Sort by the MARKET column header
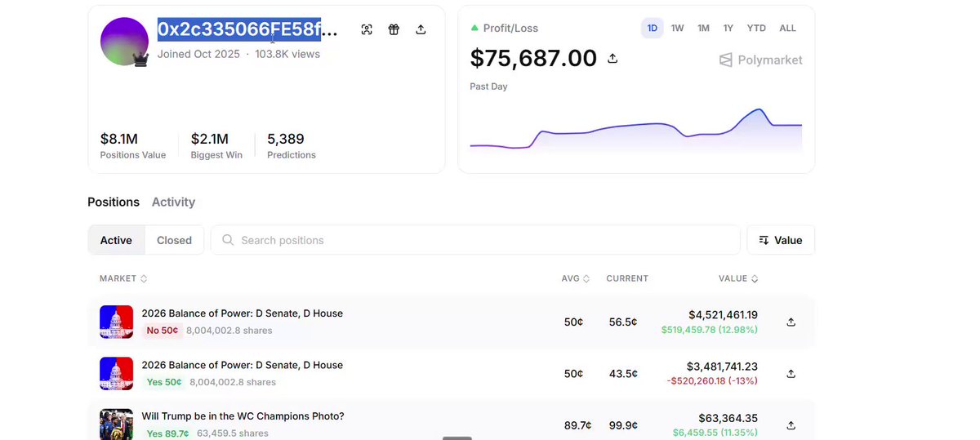The width and height of the screenshot is (980, 440). pos(123,278)
